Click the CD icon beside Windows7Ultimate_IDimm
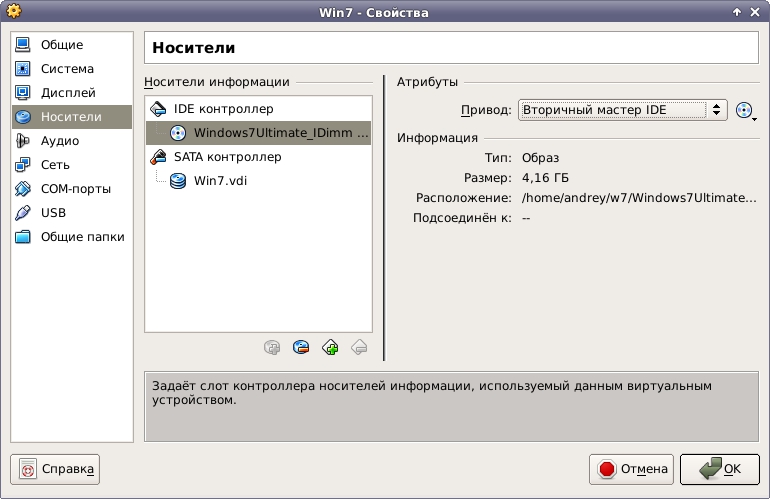This screenshot has width=770, height=499. click(178, 133)
